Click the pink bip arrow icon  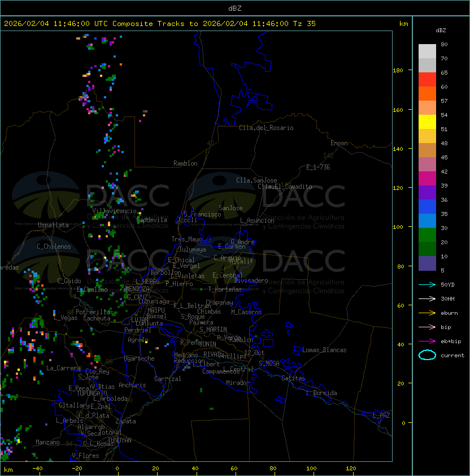[x=427, y=327]
